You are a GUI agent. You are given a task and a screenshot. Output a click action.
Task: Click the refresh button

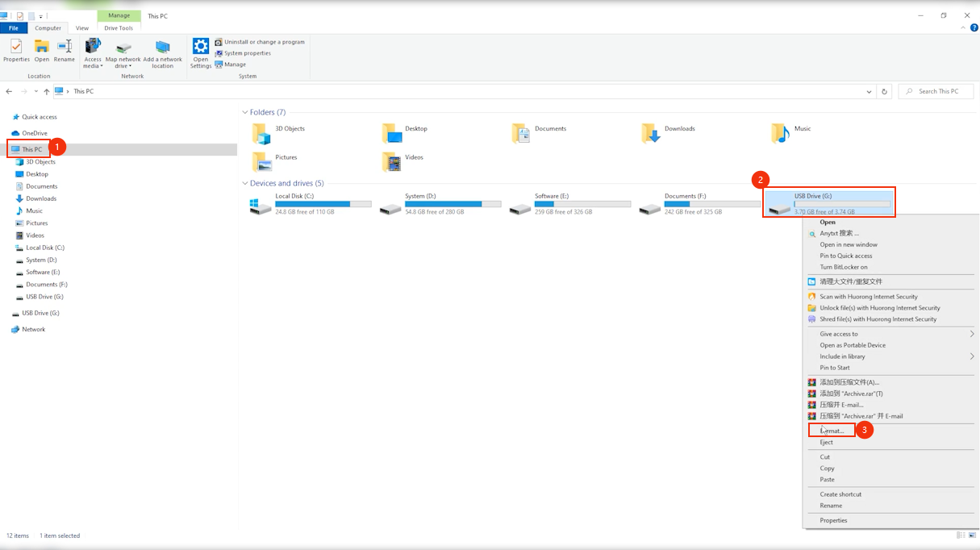point(884,92)
